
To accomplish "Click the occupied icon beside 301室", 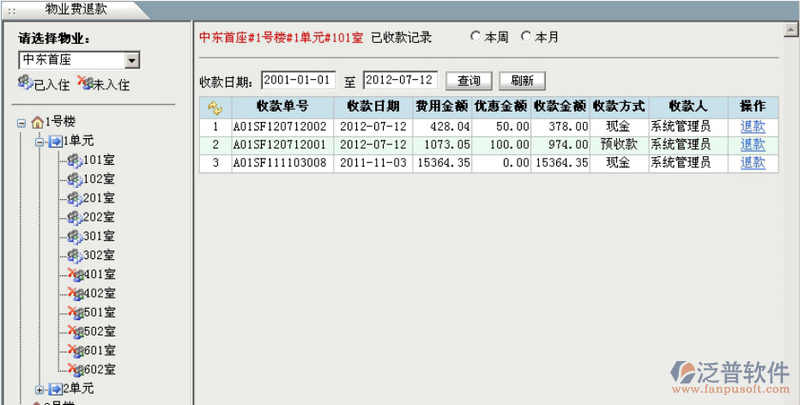I will [x=75, y=237].
